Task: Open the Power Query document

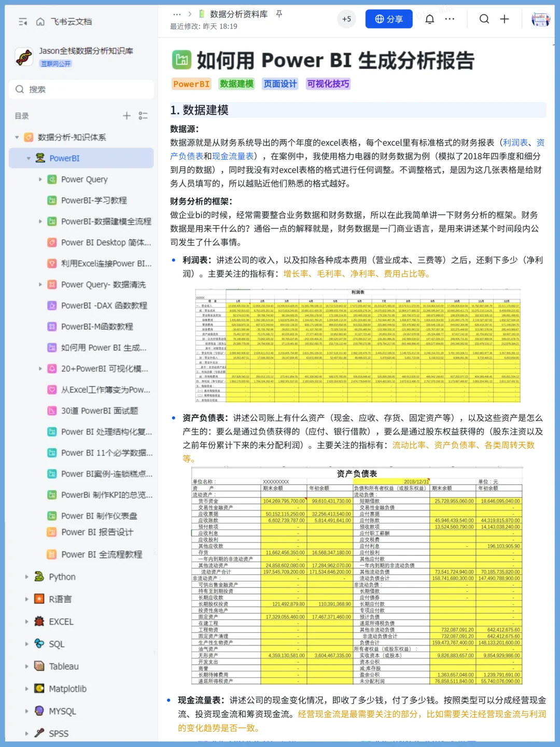Action: [x=84, y=179]
